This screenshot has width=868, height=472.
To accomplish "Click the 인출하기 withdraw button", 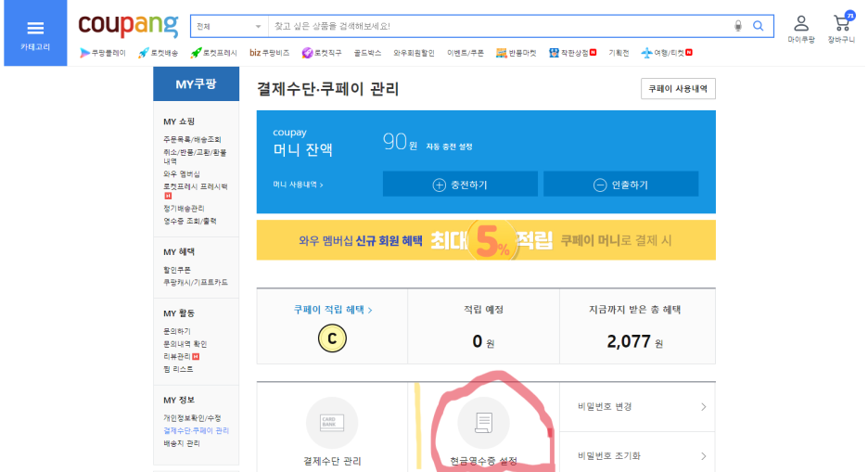I will click(620, 184).
